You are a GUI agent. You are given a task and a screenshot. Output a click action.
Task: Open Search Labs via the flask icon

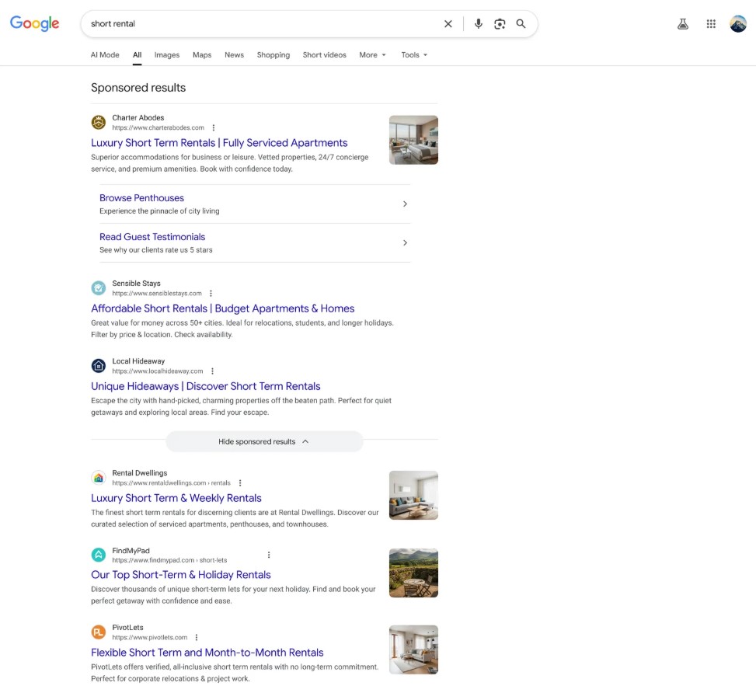tap(682, 23)
